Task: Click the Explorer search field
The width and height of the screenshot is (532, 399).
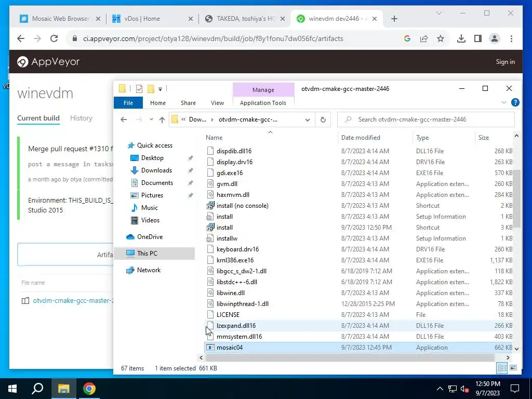Action: coord(426,119)
